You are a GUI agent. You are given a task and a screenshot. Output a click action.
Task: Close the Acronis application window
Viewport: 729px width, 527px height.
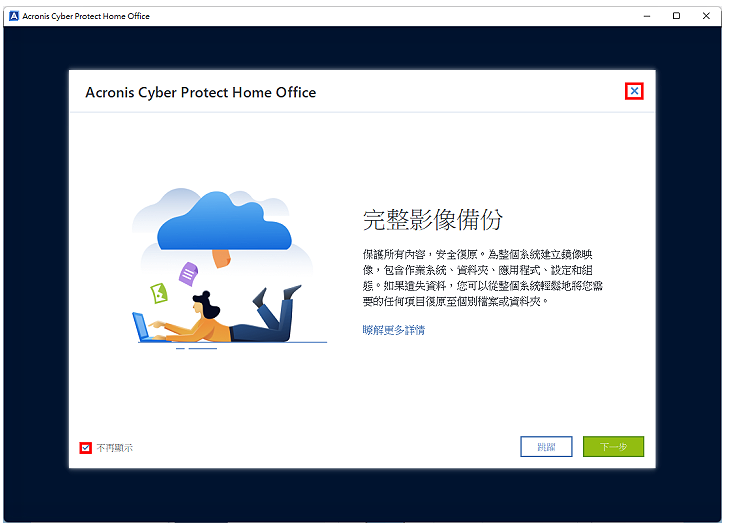(706, 16)
